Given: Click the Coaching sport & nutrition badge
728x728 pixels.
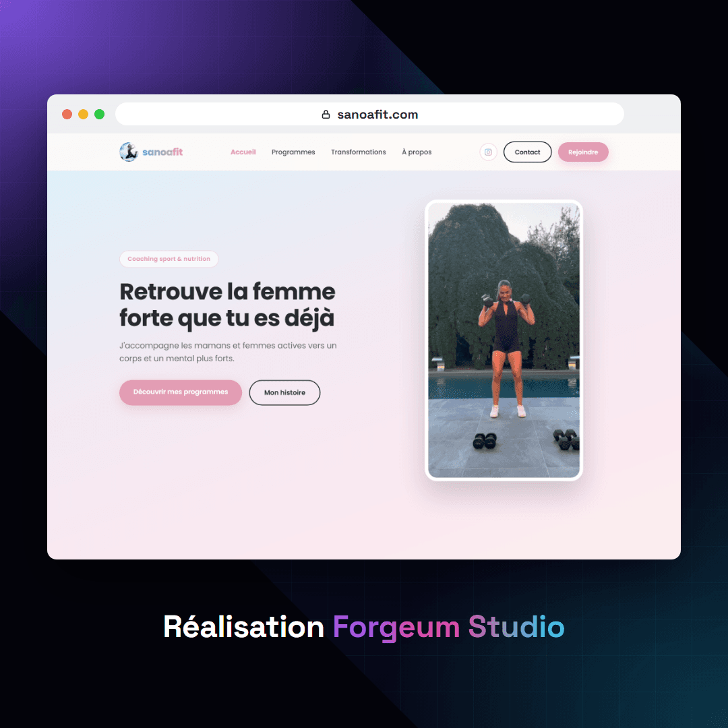Looking at the screenshot, I should pyautogui.click(x=169, y=259).
